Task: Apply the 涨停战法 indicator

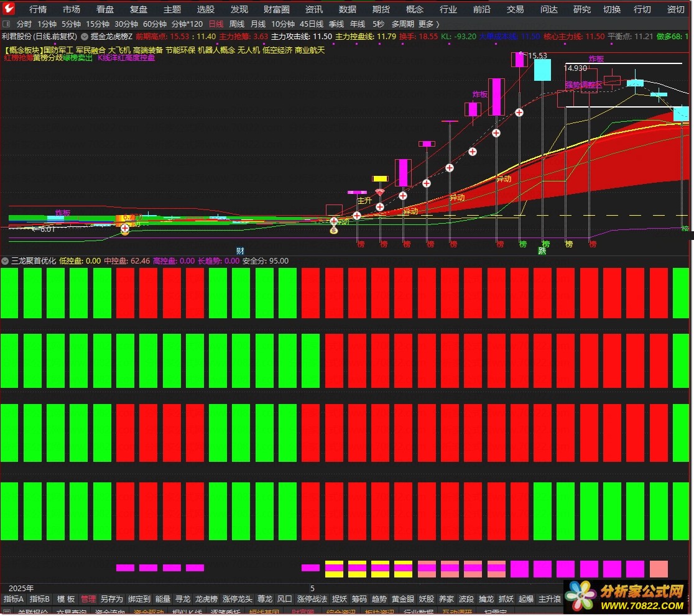Action: pos(312,599)
